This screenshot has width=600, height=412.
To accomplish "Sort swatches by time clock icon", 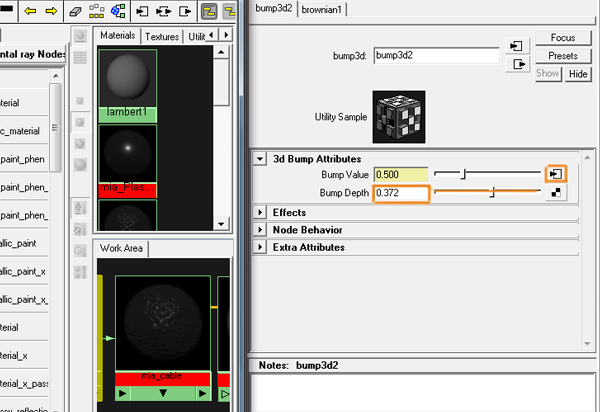I will (80, 251).
